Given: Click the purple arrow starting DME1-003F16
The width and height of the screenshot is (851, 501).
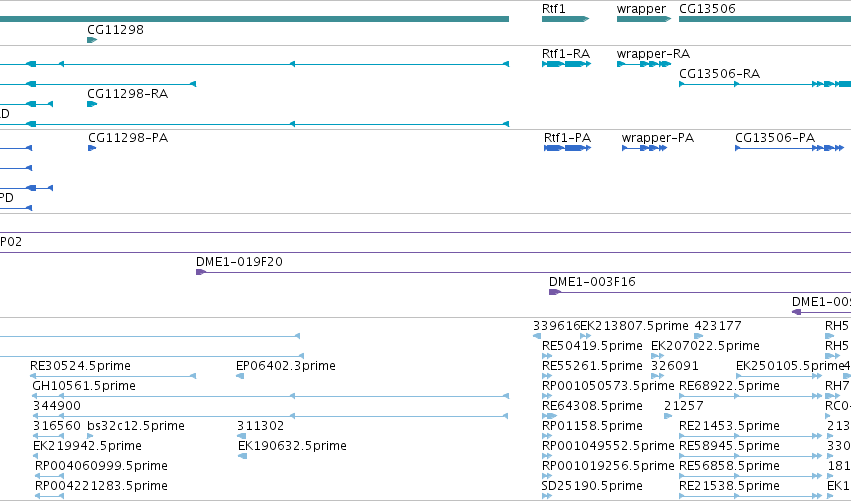Looking at the screenshot, I should point(555,292).
